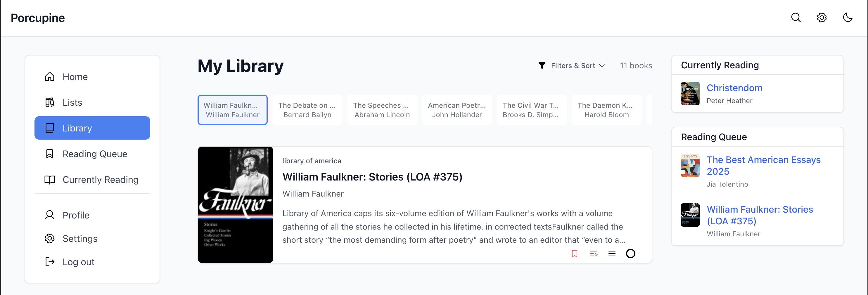The image size is (868, 295).
Task: Toggle dark mode with the moon icon
Action: click(848, 18)
